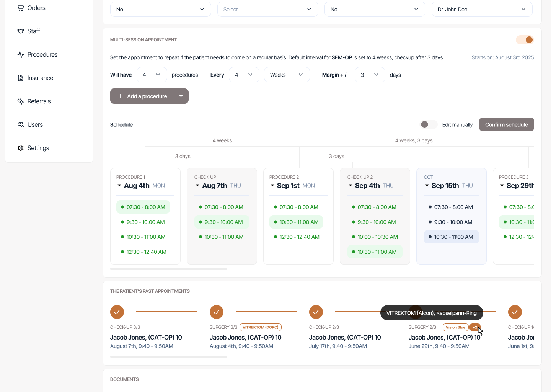The image size is (551, 392).
Task: Open the Weeks interval unit dropdown
Action: pos(287,75)
